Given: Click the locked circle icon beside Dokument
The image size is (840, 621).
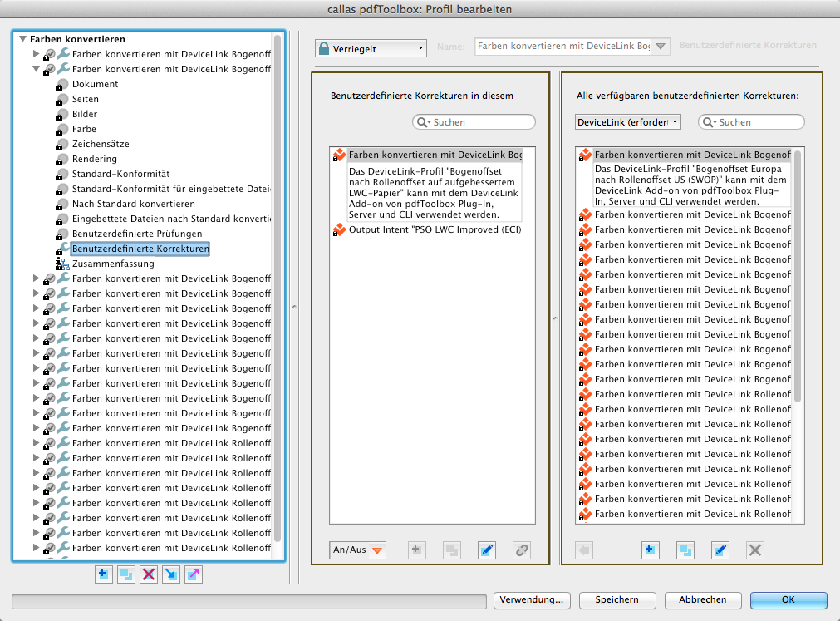Looking at the screenshot, I should [x=62, y=84].
